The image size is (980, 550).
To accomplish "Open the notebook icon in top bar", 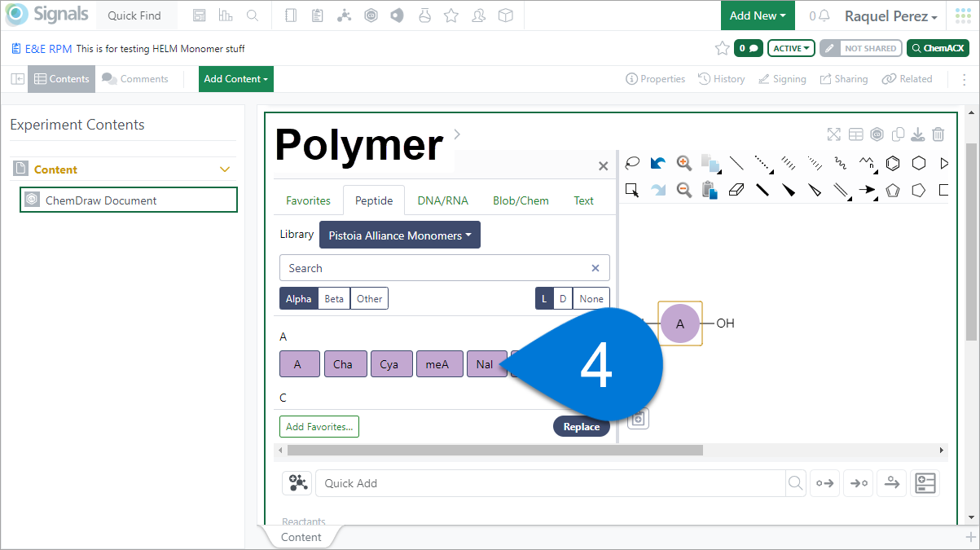I will [292, 15].
